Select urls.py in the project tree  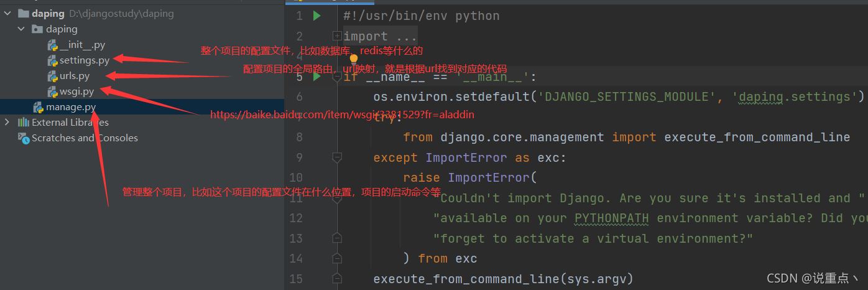[75, 76]
